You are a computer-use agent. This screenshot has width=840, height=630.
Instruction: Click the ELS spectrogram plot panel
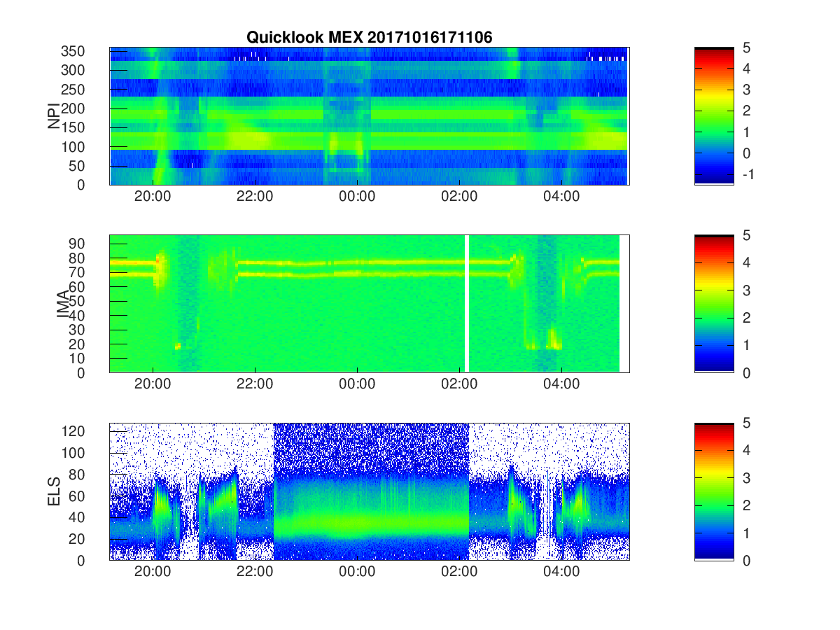(369, 491)
